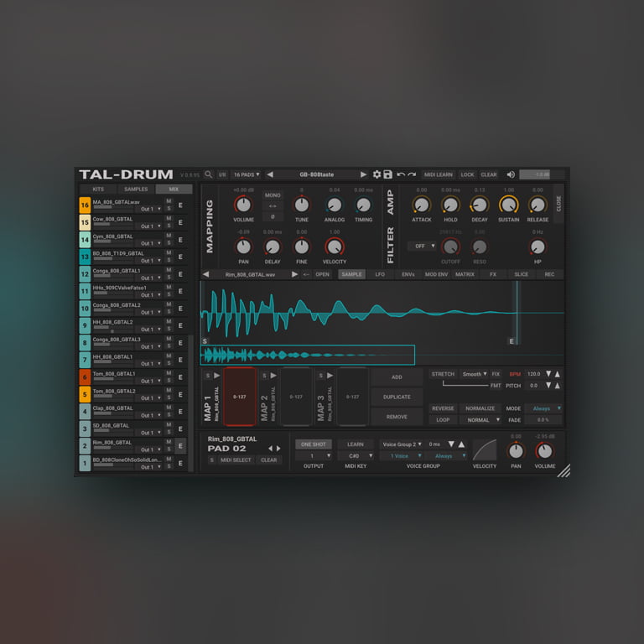Image resolution: width=644 pixels, height=644 pixels.
Task: Open the OUTPUT 1 dropdown
Action: click(314, 456)
